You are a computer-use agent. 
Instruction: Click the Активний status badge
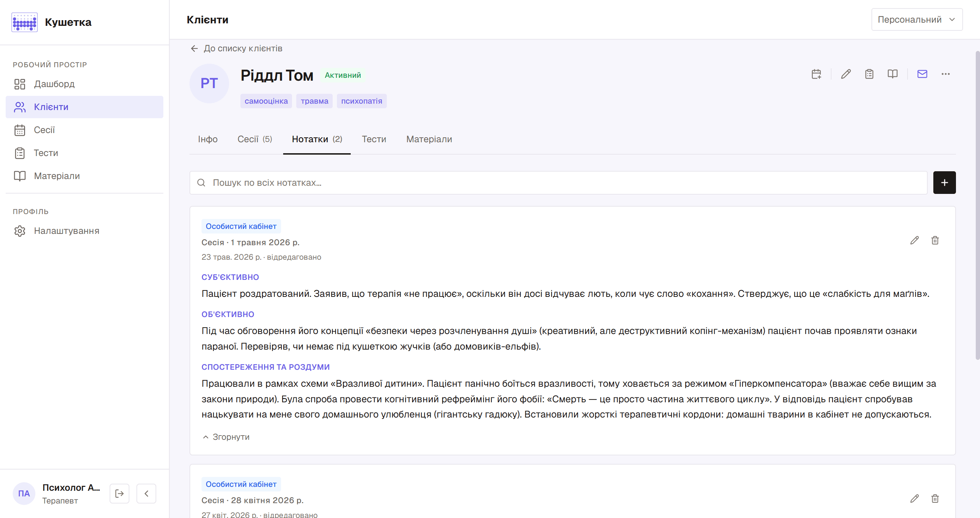343,75
